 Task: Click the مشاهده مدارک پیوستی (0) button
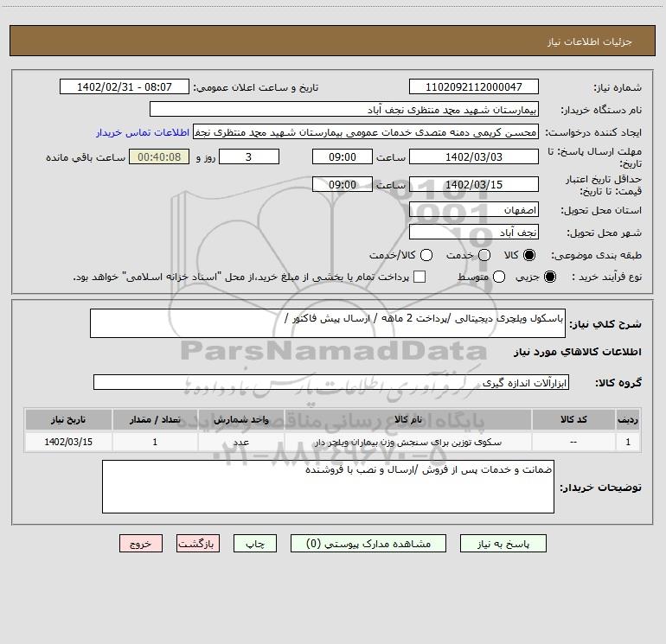(368, 544)
